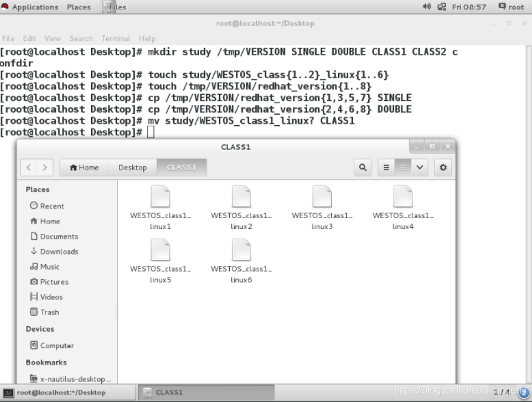
Task: Switch to grid icon view
Action: (x=403, y=168)
